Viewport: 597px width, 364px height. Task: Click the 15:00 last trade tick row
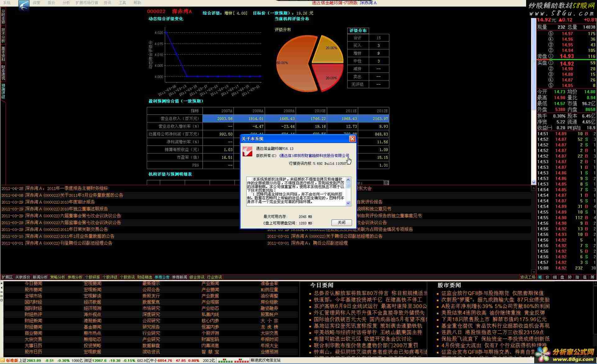(x=567, y=268)
